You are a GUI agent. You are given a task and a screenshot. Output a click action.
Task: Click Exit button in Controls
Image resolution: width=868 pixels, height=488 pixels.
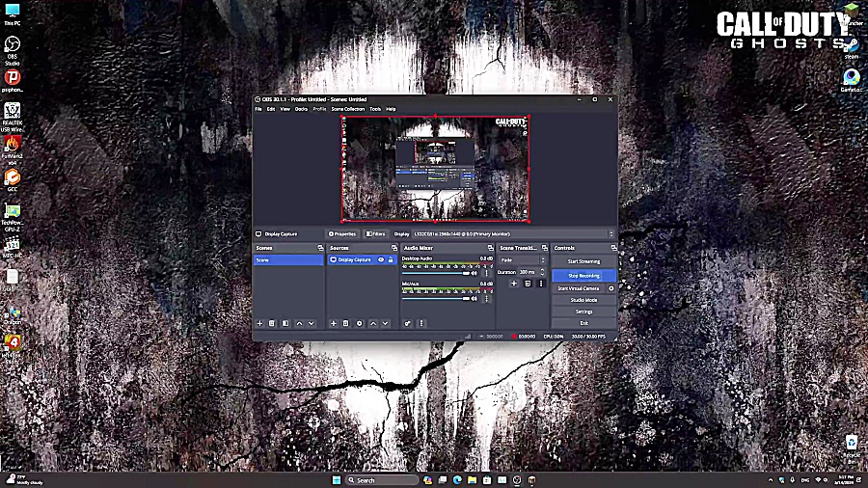[x=583, y=323]
